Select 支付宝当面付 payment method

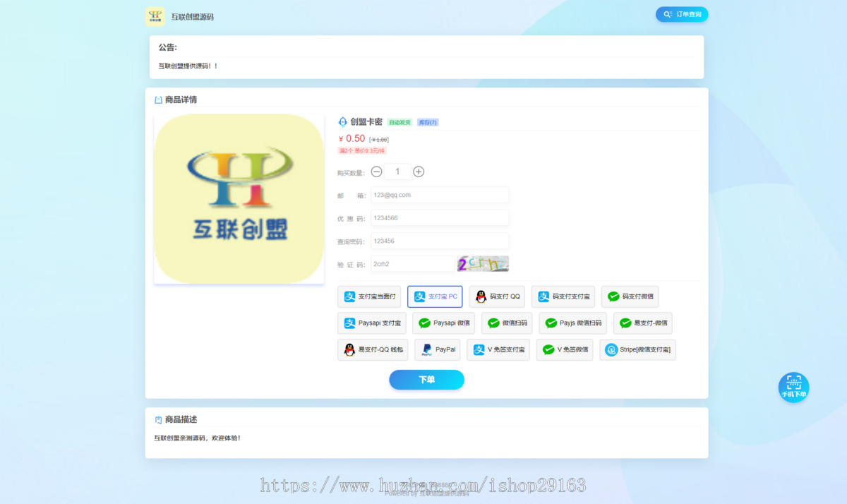(370, 296)
